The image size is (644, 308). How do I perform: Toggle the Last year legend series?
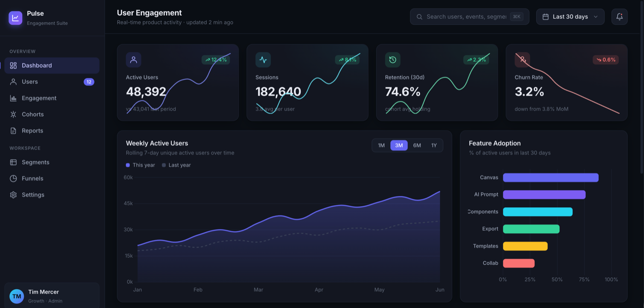(176, 165)
